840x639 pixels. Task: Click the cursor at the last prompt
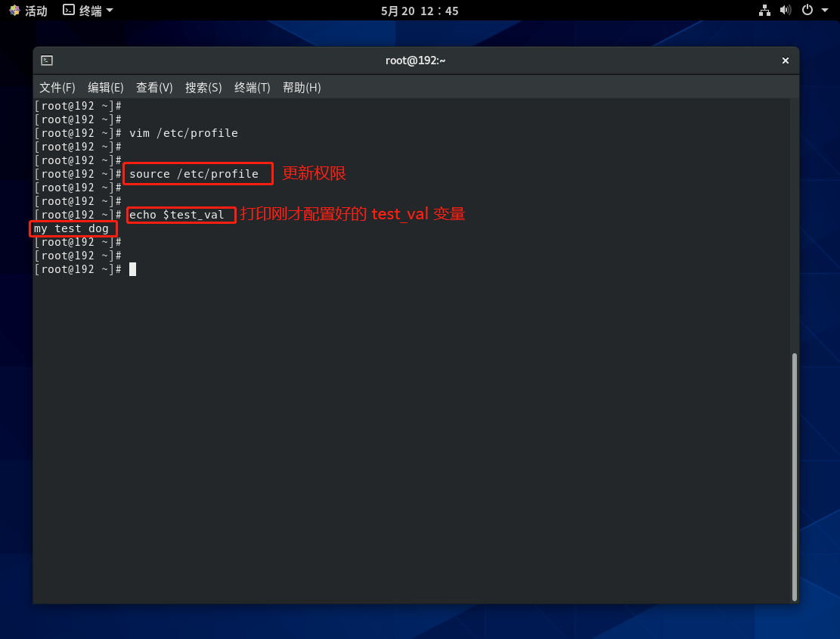(132, 269)
